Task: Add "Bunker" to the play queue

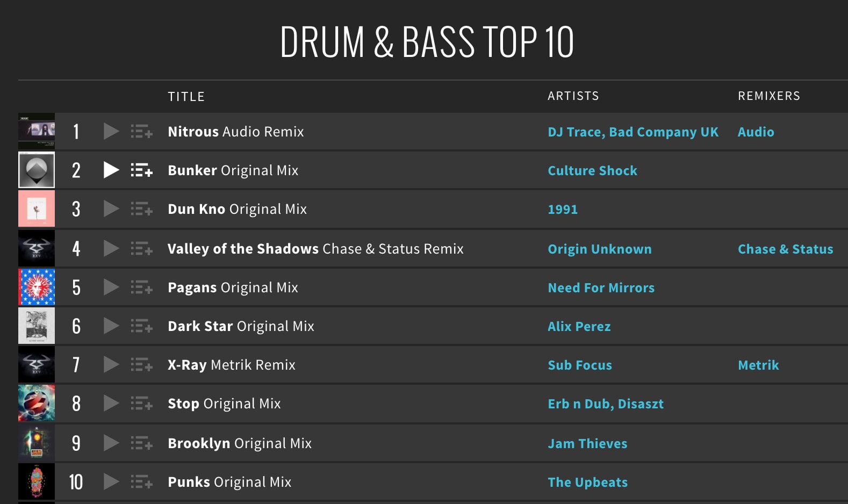Action: click(141, 170)
